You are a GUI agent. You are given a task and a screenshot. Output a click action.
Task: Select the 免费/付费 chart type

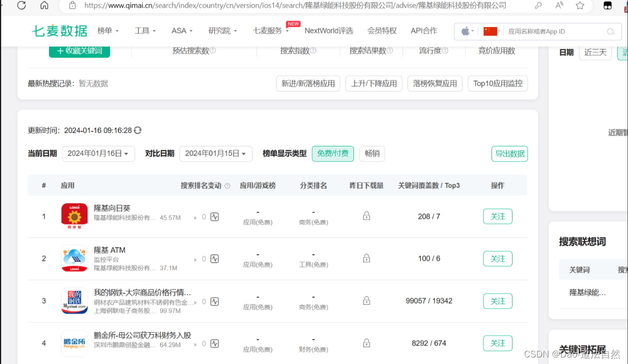pyautogui.click(x=333, y=154)
